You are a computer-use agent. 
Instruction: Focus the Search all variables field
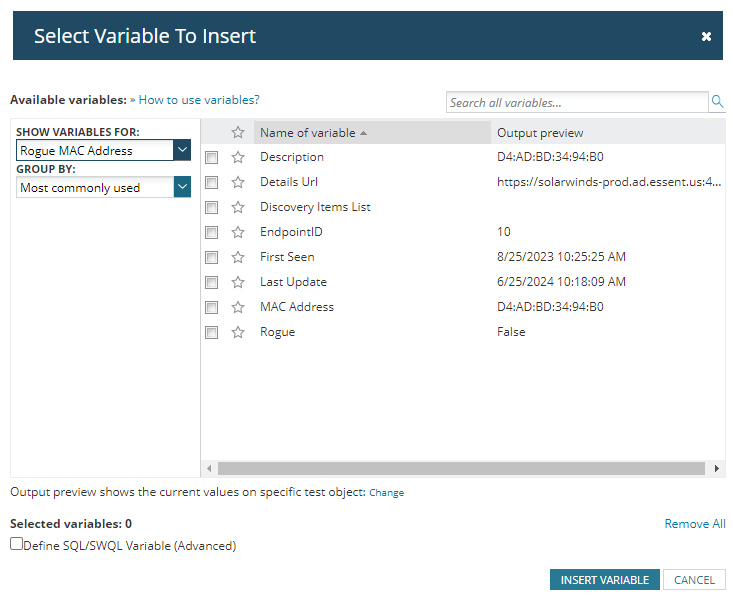[577, 102]
